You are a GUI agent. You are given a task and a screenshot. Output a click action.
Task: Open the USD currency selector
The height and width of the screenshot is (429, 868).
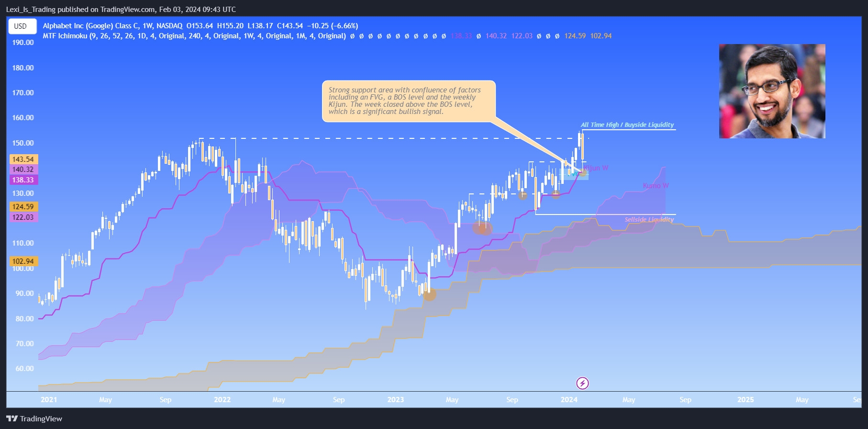coord(22,26)
